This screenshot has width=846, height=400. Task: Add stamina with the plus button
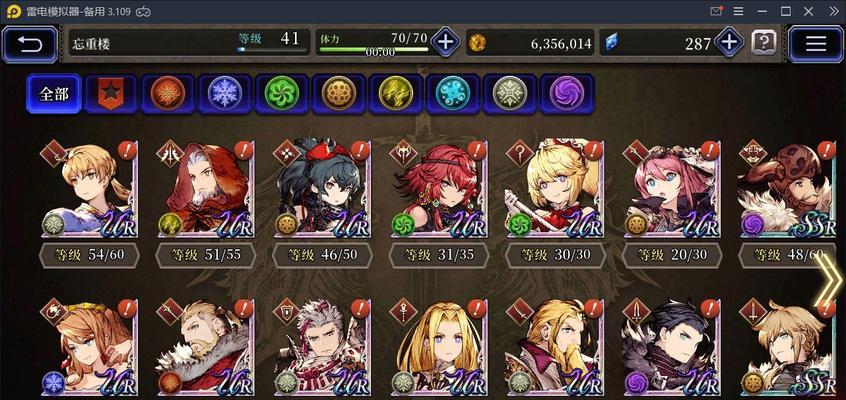pos(445,42)
